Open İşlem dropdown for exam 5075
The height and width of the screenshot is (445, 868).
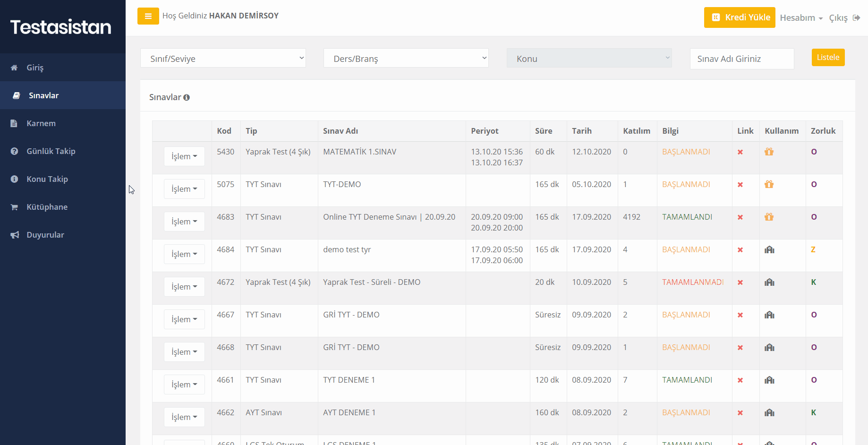coord(184,189)
